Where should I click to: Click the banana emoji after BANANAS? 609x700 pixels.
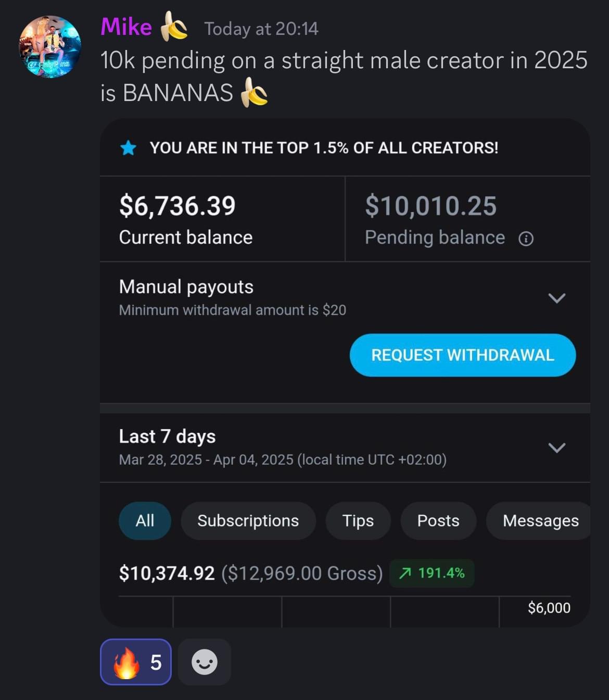point(254,93)
